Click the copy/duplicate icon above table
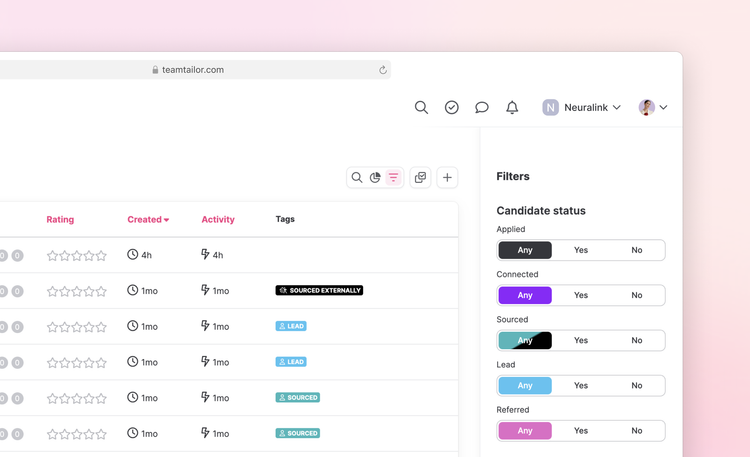 coord(420,178)
